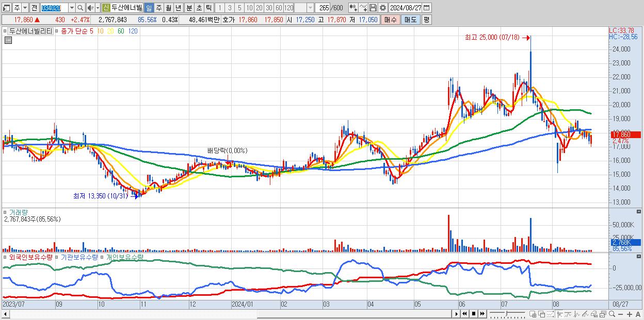
Task: Click the rewind button in chart controls
Action: [x=464, y=314]
